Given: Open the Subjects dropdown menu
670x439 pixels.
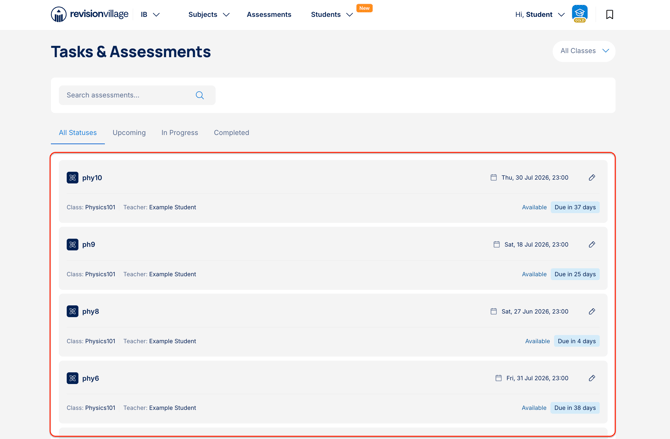Looking at the screenshot, I should (209, 15).
